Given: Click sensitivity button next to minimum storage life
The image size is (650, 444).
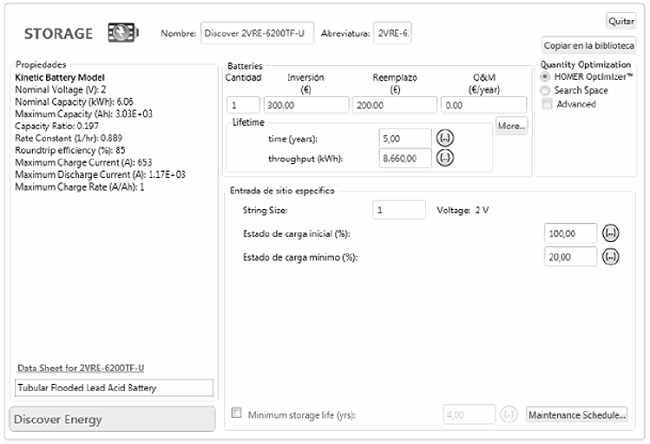Looking at the screenshot, I should pos(509,414).
